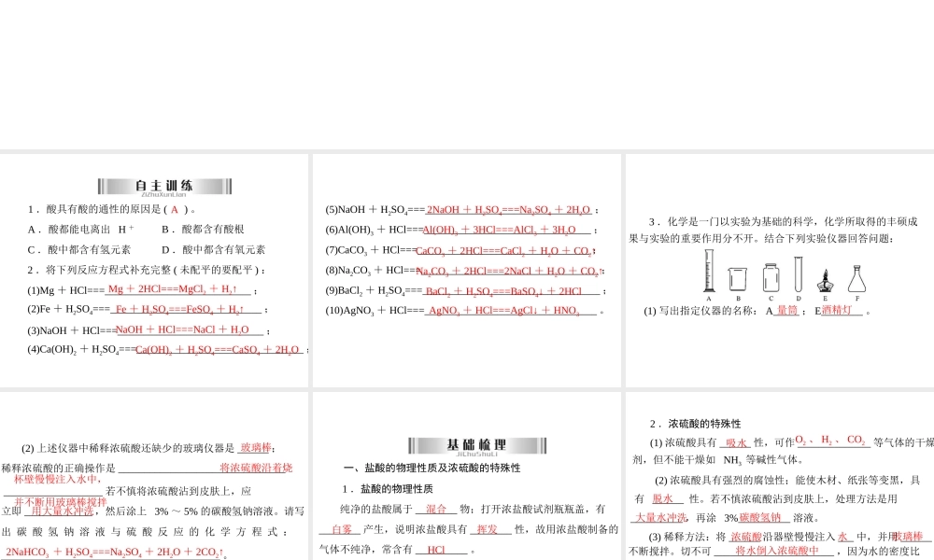Click the answer NaOH + HCl===NaCl + H2O

pos(182,329)
